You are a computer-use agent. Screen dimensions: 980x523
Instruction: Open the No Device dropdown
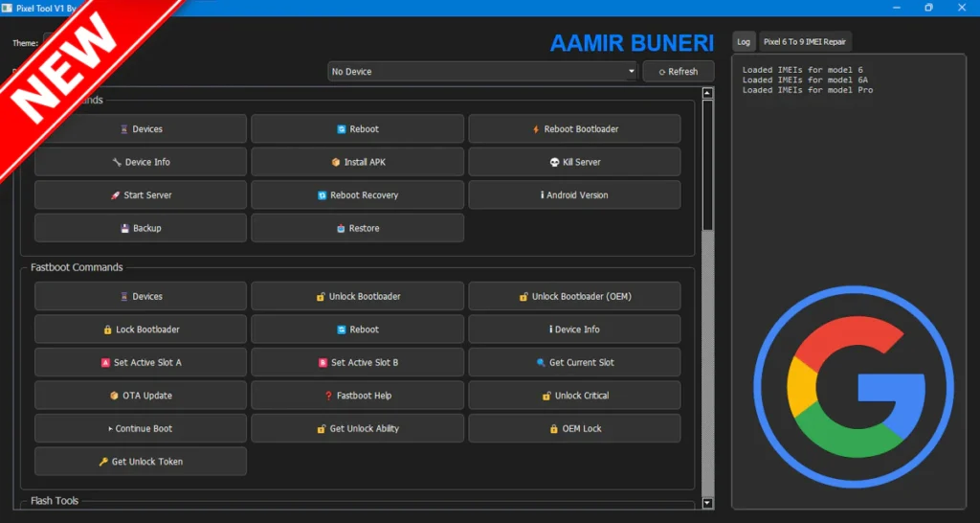[x=482, y=71]
